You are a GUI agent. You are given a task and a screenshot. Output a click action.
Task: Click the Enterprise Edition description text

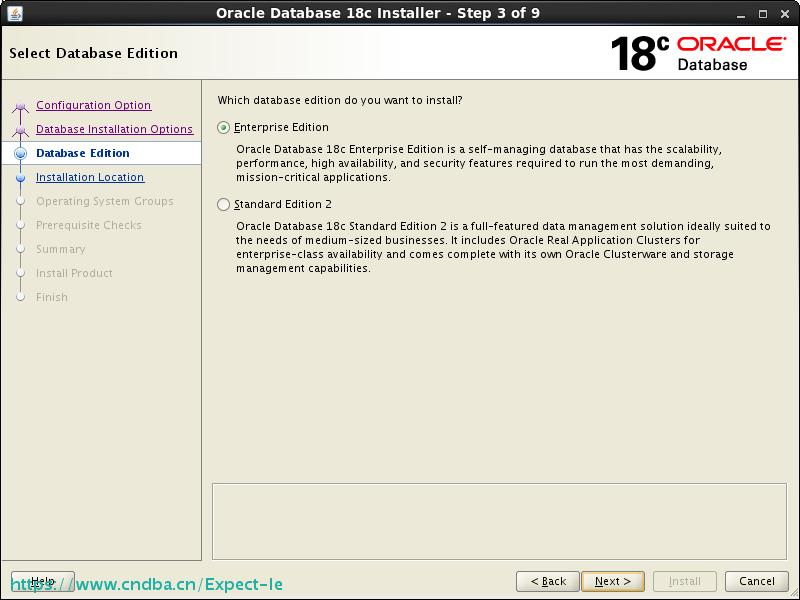(479, 163)
